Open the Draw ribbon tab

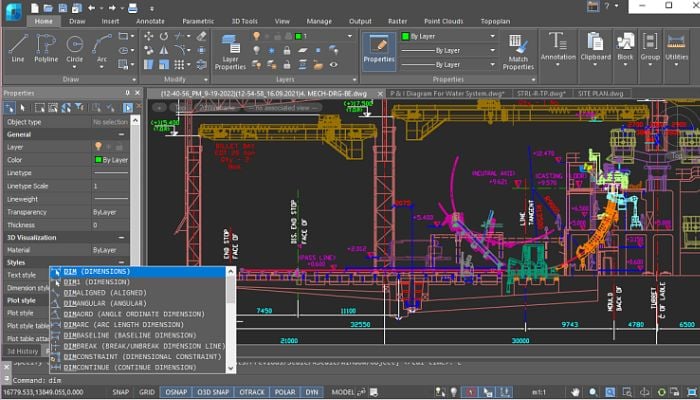pyautogui.click(x=77, y=21)
